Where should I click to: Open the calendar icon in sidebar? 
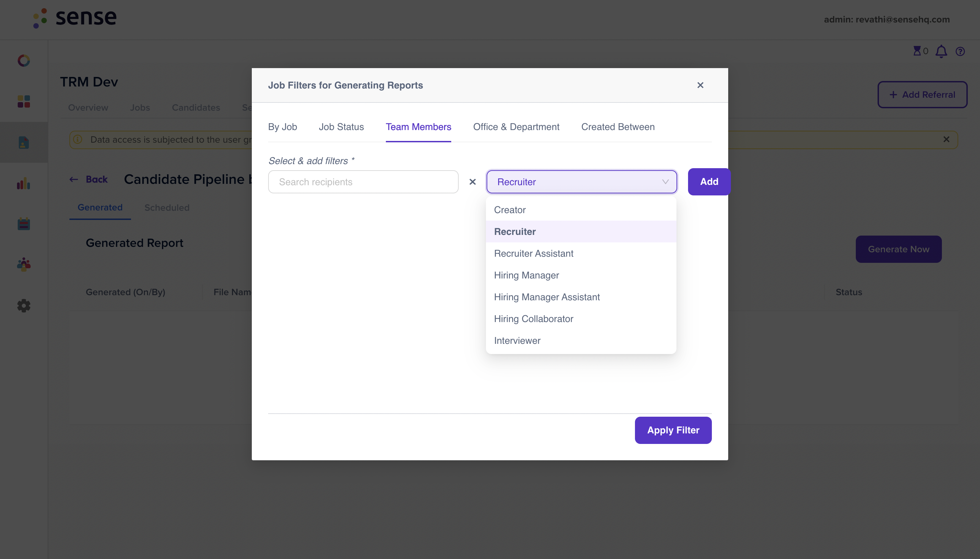23,223
